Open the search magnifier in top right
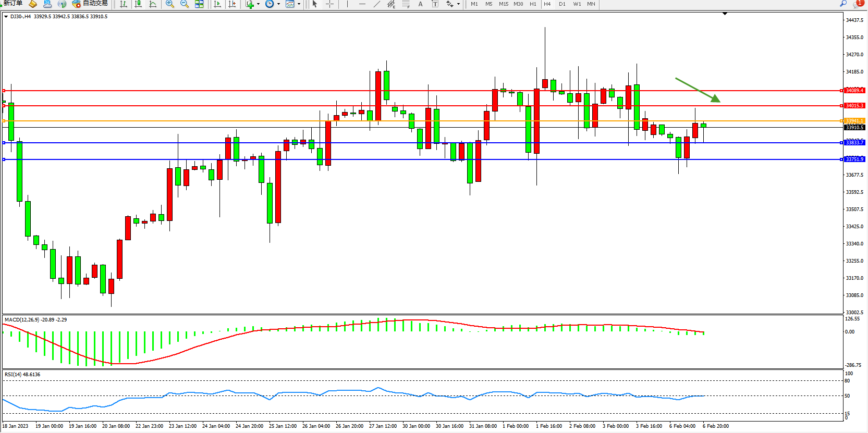 click(843, 4)
